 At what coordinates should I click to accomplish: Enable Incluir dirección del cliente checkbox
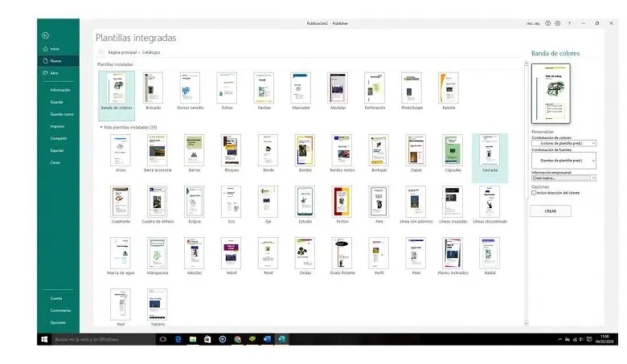534,193
